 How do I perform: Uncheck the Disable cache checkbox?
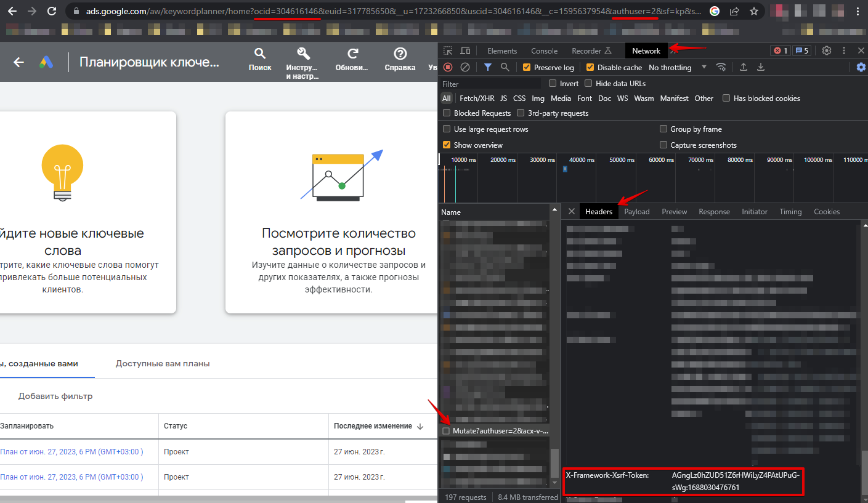pos(590,68)
